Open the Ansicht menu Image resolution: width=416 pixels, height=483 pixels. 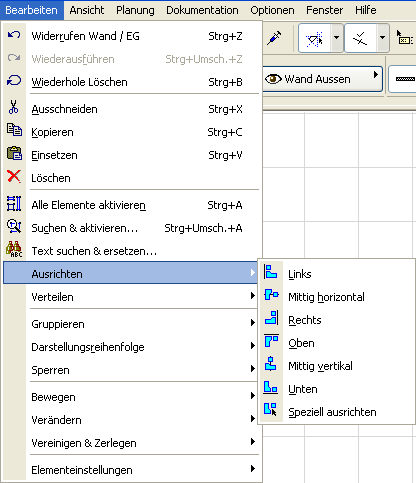[x=87, y=10]
